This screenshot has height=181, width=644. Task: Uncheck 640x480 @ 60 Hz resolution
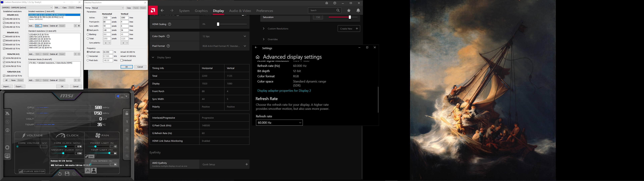coord(4,19)
